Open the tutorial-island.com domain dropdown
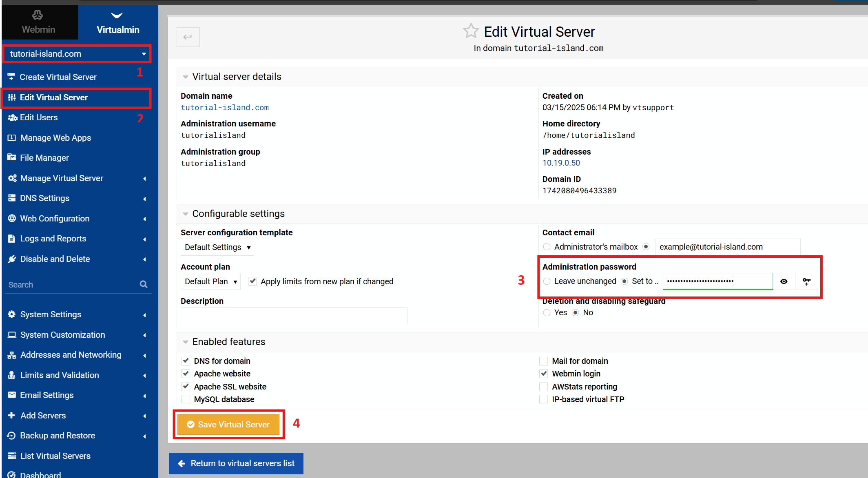 77,54
